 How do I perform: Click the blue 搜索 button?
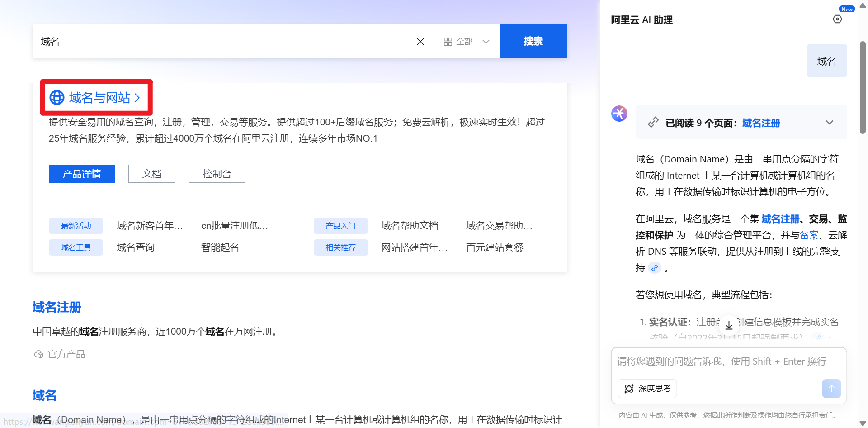533,41
